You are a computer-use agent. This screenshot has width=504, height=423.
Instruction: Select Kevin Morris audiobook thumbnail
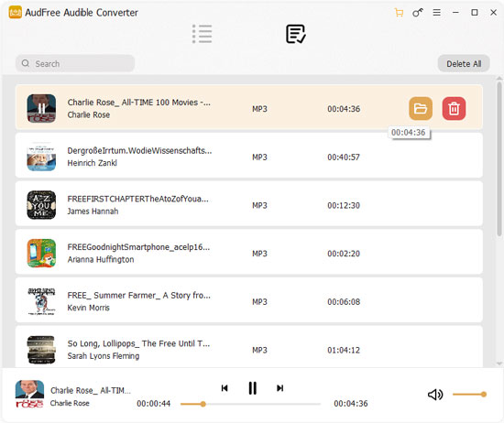coord(41,301)
